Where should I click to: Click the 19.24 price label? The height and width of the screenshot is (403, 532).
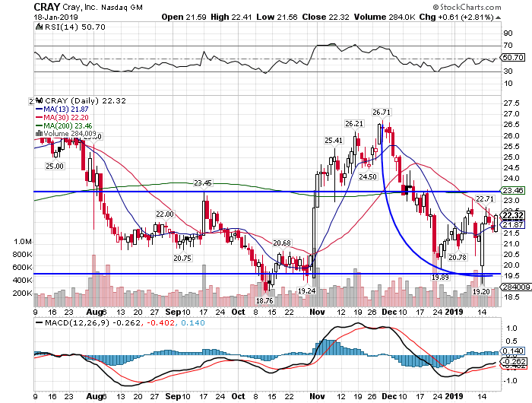click(306, 290)
